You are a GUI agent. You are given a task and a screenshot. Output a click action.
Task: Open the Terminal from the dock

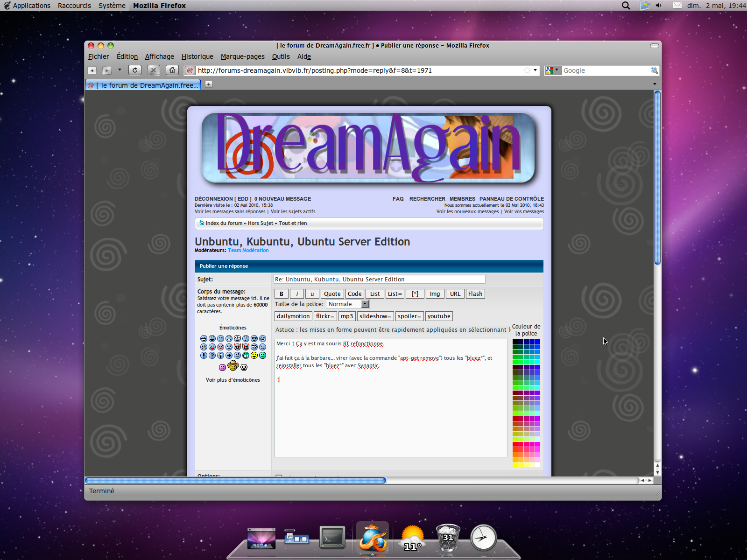332,537
